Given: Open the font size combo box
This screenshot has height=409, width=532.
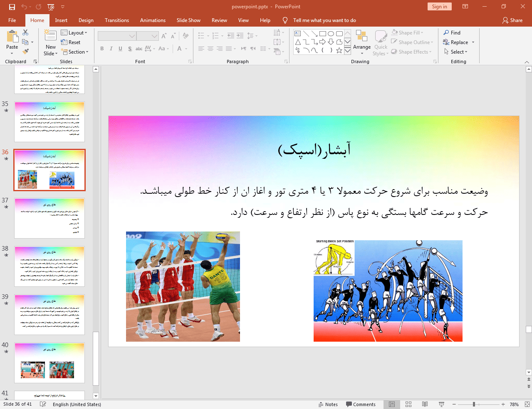Looking at the screenshot, I should (x=148, y=36).
